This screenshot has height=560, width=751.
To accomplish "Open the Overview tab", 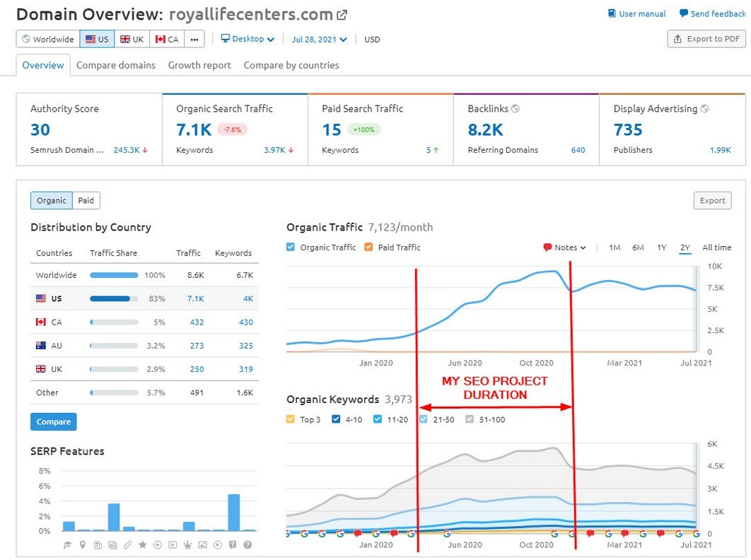I will (x=43, y=65).
